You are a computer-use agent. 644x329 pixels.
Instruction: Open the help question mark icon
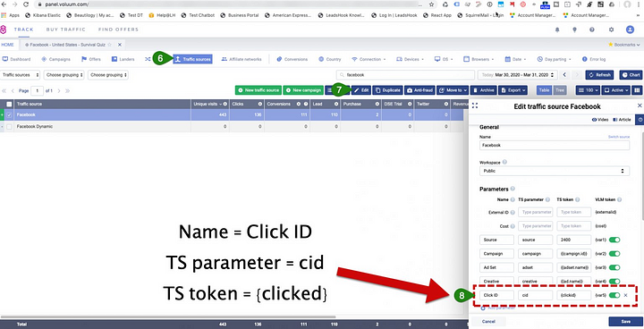(x=592, y=30)
